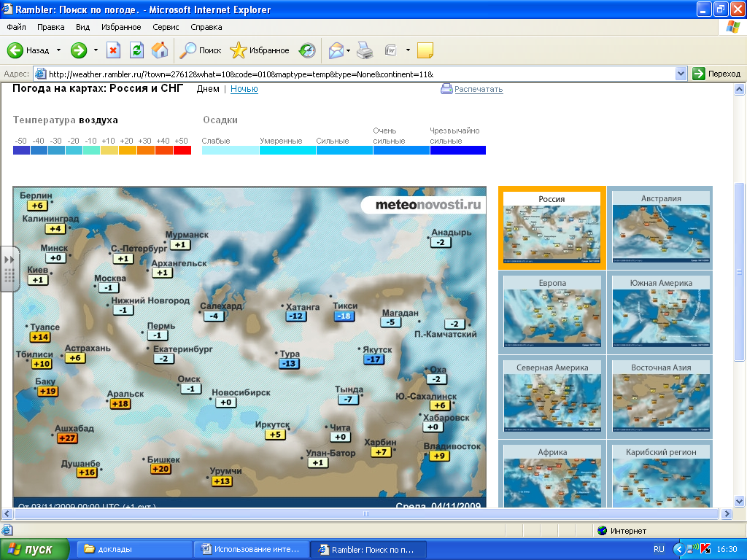Click the Back (Назад) arrow button
Screen dimensions: 747x560
[x=28, y=50]
